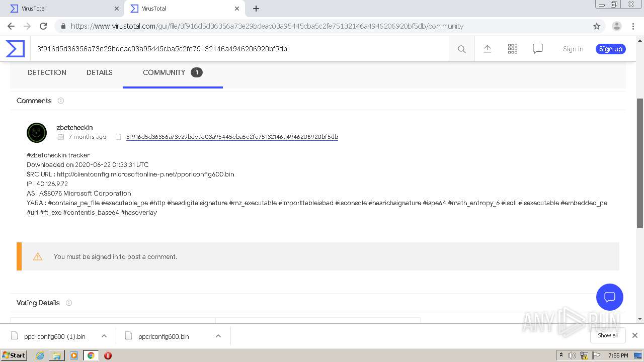Click the Chrome taskbar icon
The width and height of the screenshot is (644, 362).
coord(91,355)
